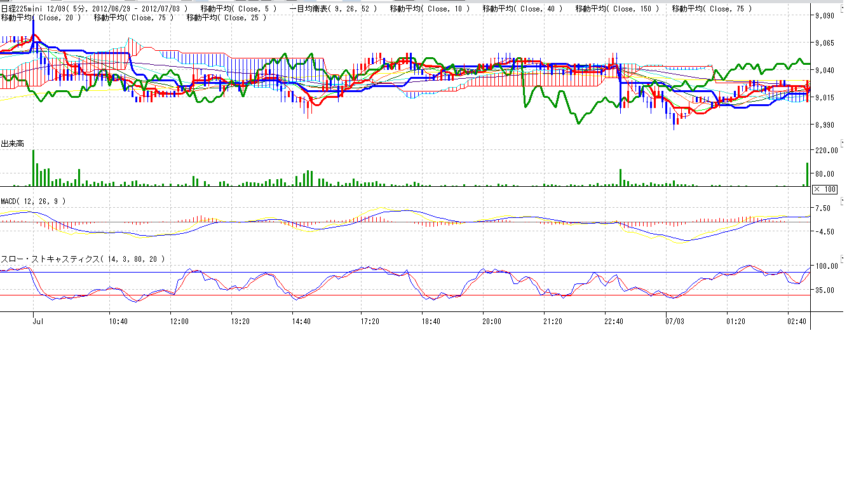Select the 移動平均(Close, 5) indicator label

click(x=238, y=8)
